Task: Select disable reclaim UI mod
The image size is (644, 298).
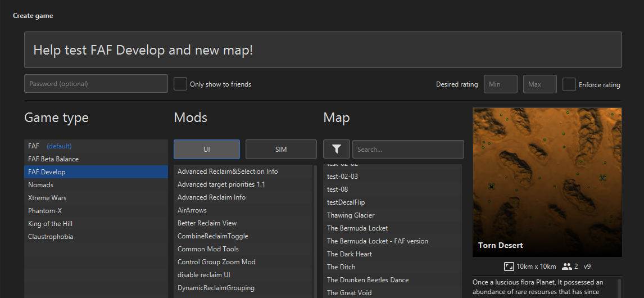Action: (x=243, y=274)
